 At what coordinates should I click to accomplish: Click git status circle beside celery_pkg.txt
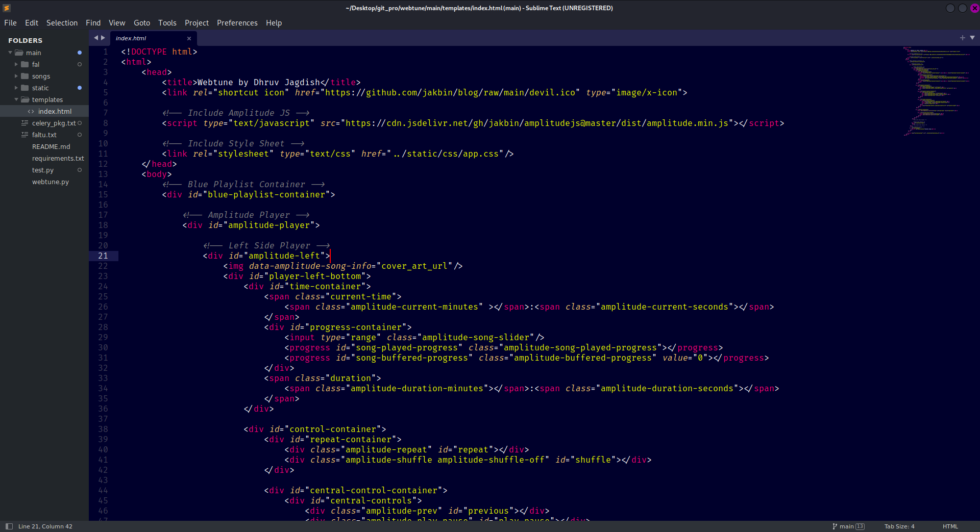click(80, 123)
